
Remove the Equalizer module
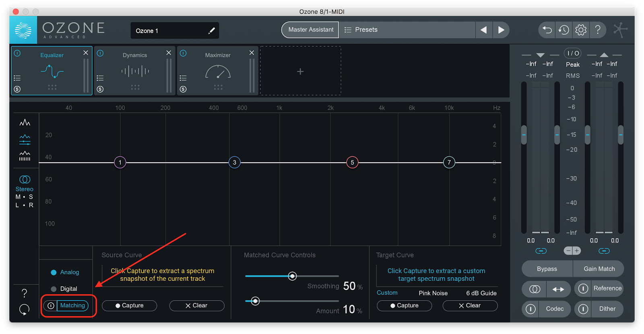pos(86,53)
